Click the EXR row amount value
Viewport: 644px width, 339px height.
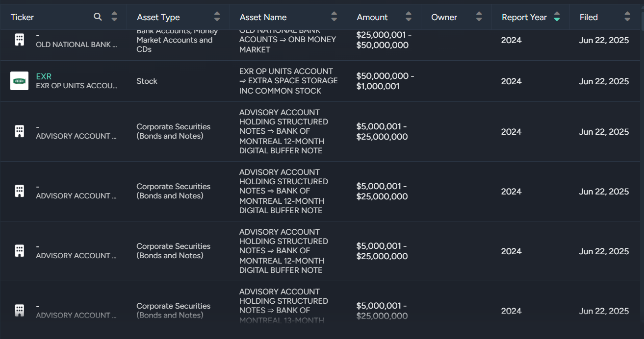point(385,81)
